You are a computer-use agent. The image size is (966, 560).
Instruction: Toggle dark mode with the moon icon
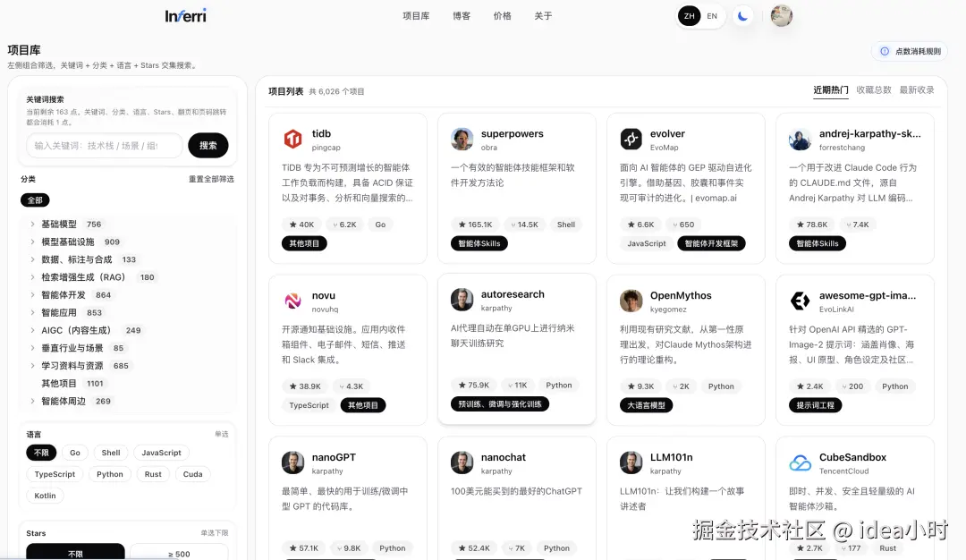tap(743, 15)
